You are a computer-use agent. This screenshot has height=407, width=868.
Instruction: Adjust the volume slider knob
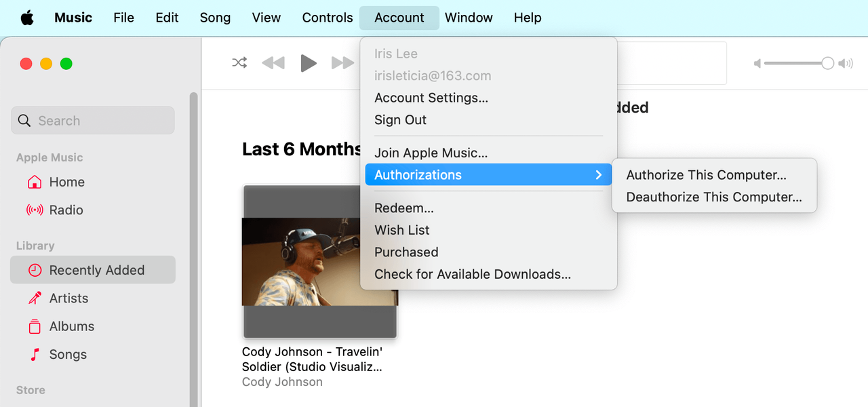827,63
